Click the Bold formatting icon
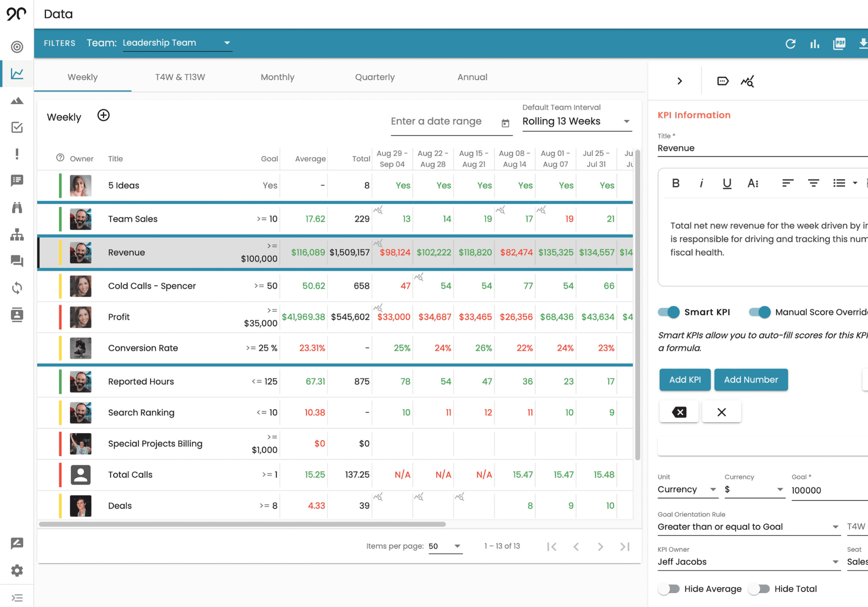The width and height of the screenshot is (868, 607). click(676, 183)
